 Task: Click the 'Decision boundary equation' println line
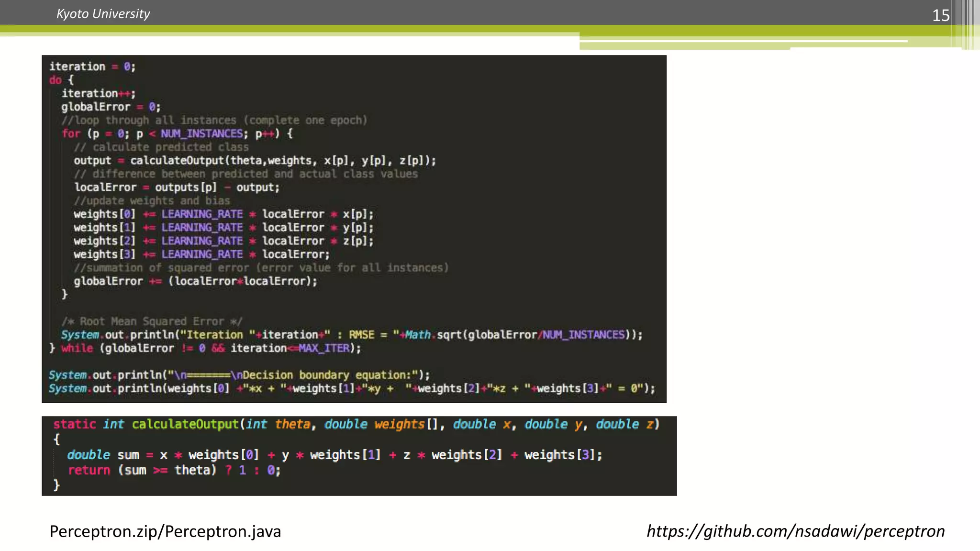pos(239,375)
